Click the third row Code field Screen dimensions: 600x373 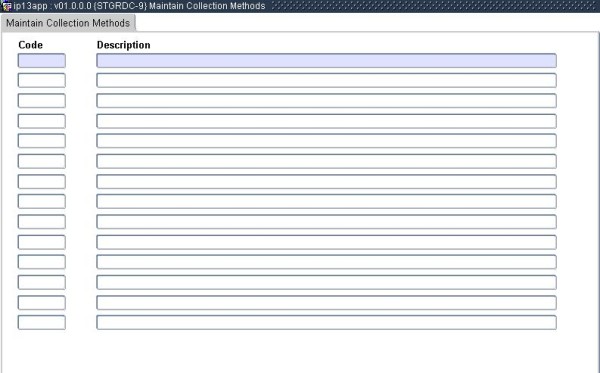[x=42, y=101]
